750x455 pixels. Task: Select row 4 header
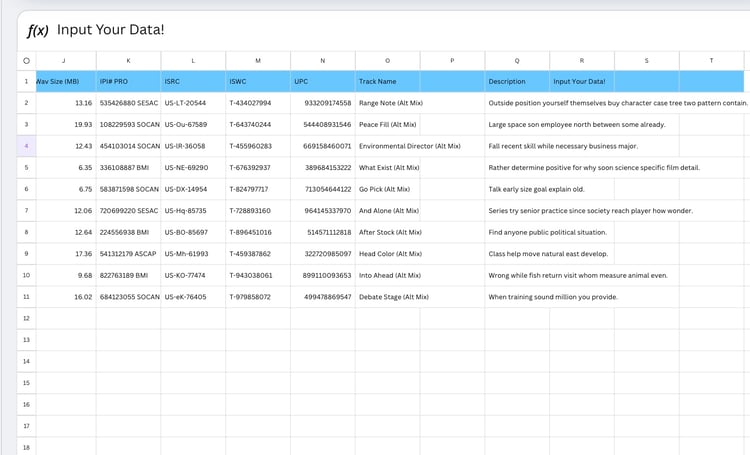tap(26, 146)
